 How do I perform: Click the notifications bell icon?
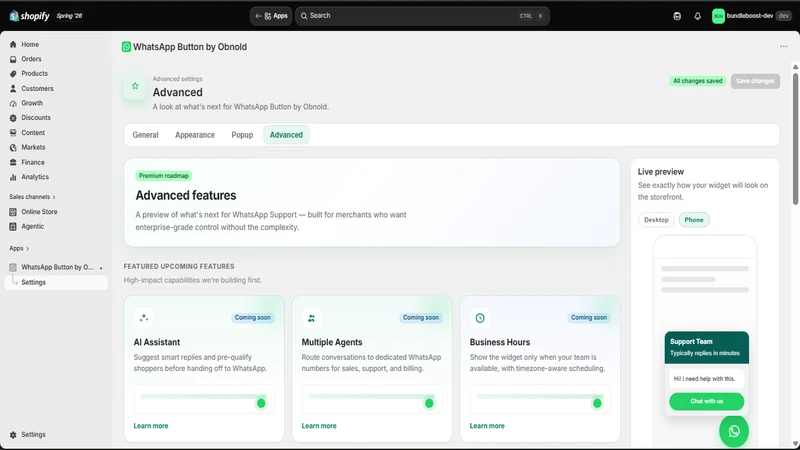coord(697,16)
